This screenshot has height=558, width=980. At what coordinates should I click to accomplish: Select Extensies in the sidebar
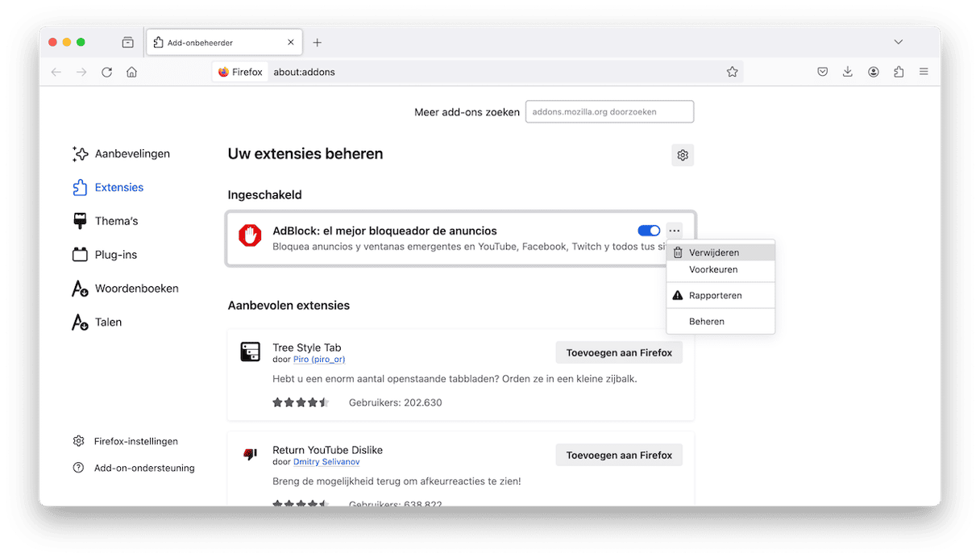(x=108, y=187)
